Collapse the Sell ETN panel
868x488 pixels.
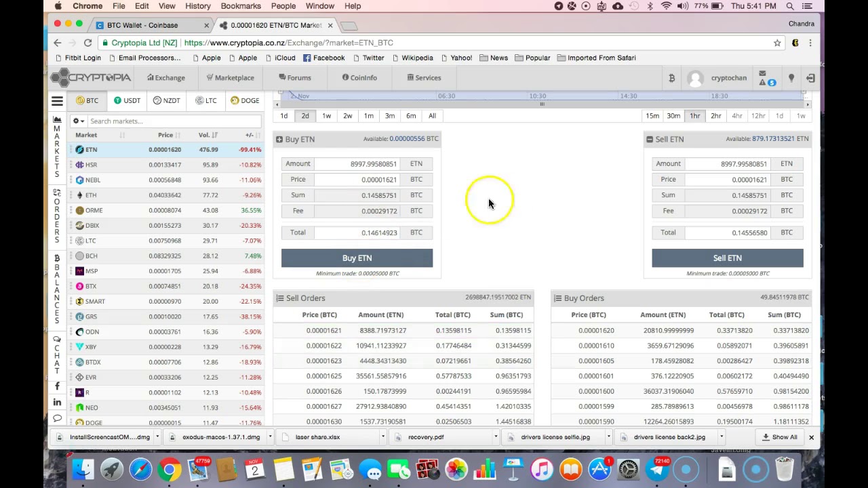pyautogui.click(x=650, y=140)
